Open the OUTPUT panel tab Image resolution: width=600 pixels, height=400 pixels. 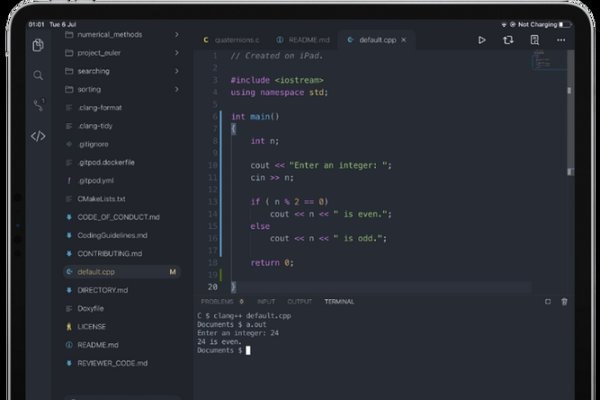click(x=299, y=301)
